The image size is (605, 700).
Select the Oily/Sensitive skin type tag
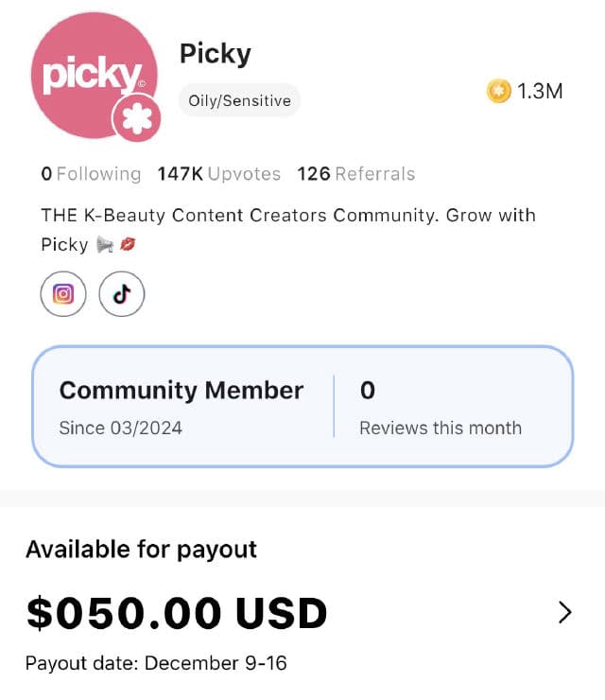239,100
